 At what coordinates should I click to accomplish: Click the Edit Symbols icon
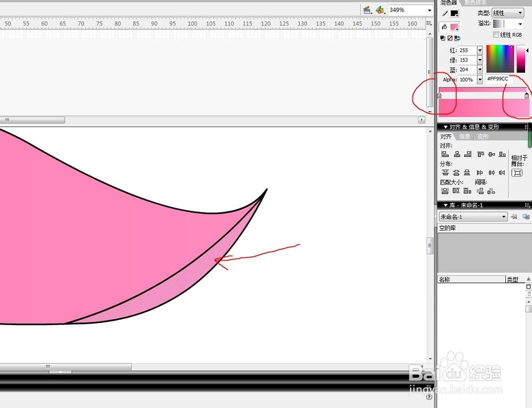380,10
